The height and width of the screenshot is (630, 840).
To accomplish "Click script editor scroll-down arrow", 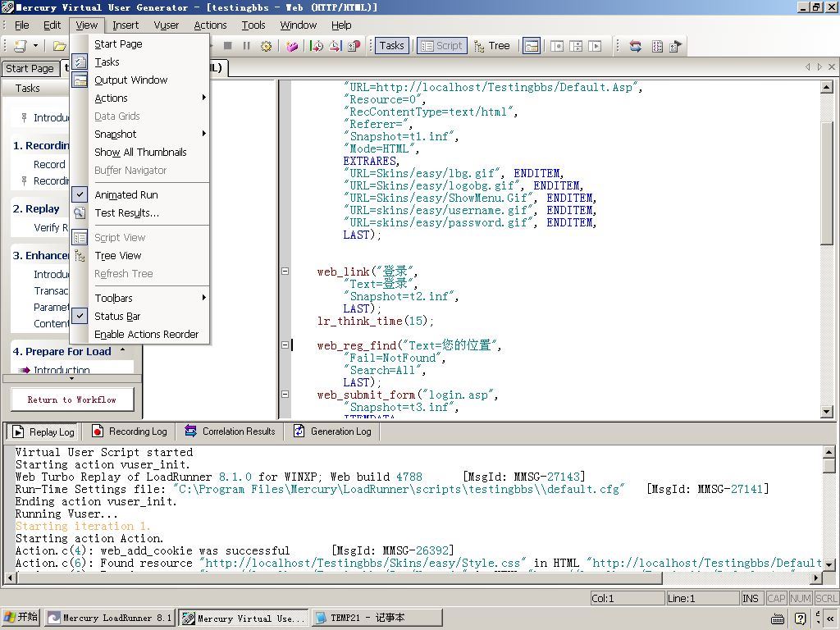I will coord(826,412).
